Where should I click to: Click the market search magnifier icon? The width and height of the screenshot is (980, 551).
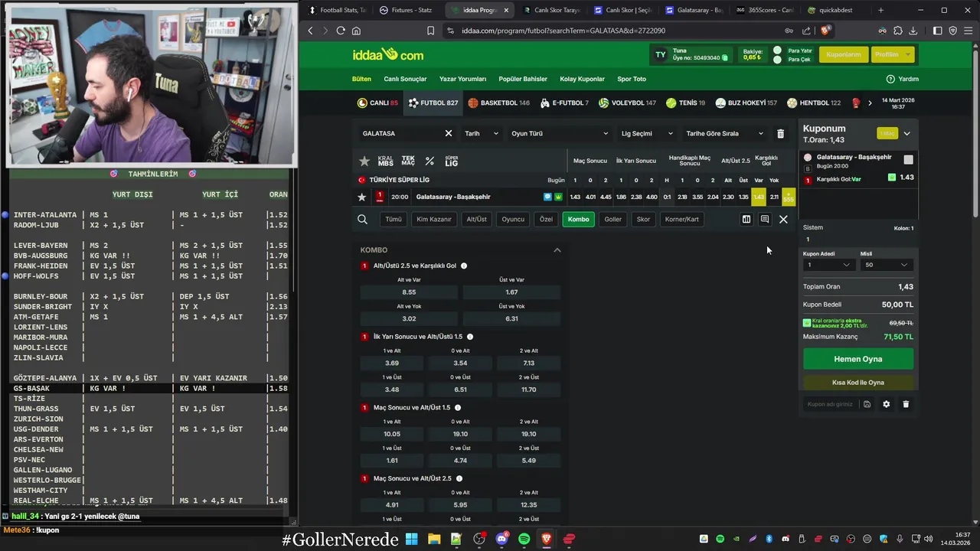click(362, 220)
